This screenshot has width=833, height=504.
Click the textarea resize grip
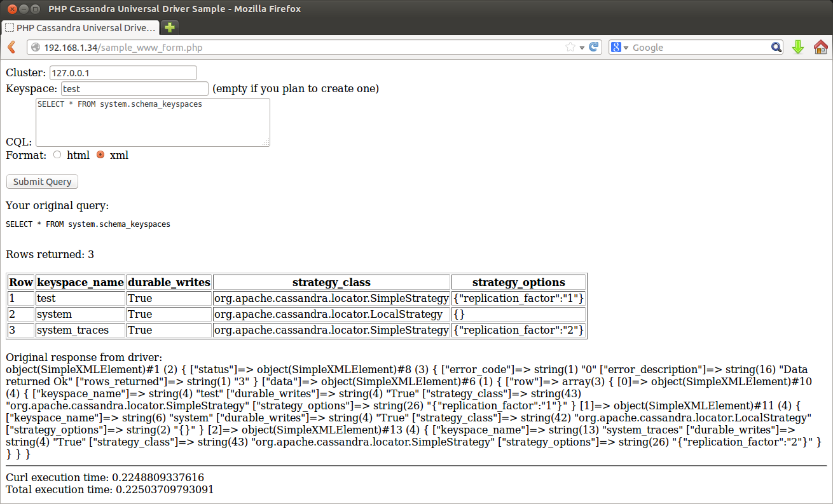(x=266, y=143)
